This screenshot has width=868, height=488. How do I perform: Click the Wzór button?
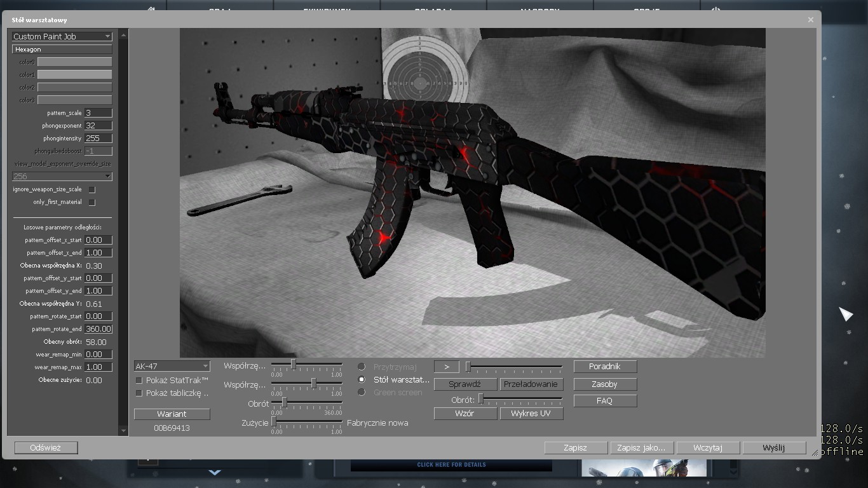click(x=465, y=413)
